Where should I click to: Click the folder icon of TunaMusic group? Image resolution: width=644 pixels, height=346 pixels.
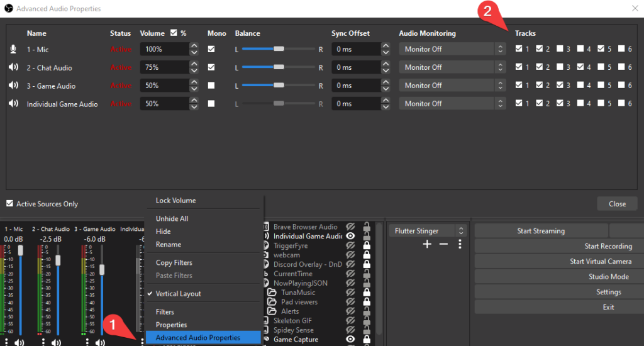point(272,292)
